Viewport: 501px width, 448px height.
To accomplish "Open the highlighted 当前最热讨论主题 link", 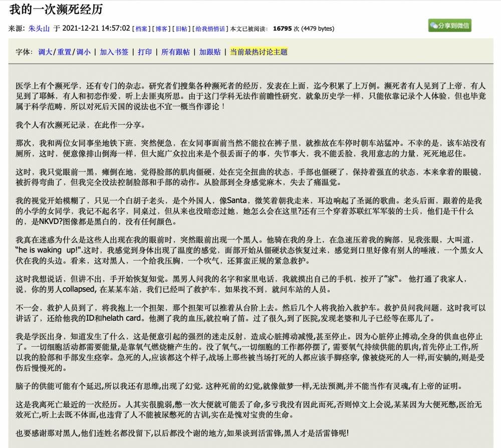I will tap(259, 52).
